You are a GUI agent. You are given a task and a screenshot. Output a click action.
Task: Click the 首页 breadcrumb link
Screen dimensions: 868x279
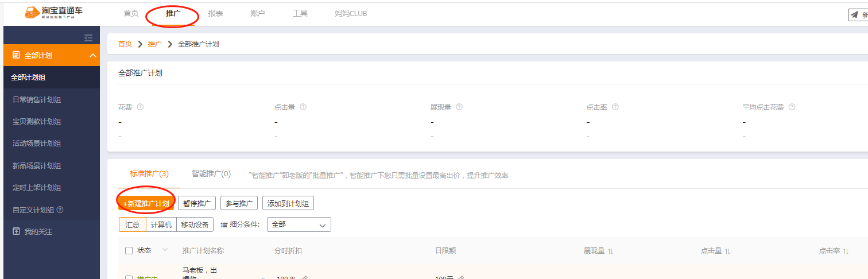[125, 44]
